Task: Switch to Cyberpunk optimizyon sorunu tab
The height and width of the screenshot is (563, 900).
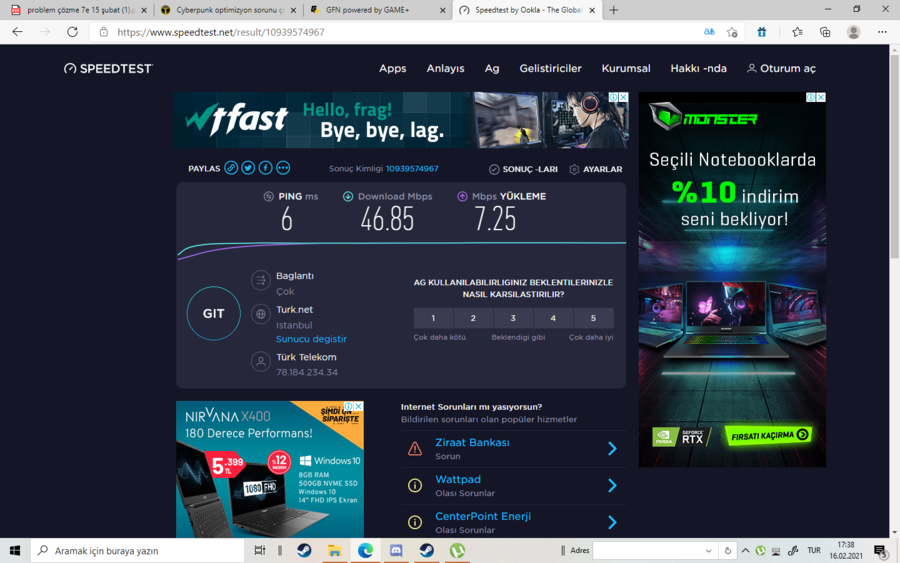Action: click(x=228, y=10)
